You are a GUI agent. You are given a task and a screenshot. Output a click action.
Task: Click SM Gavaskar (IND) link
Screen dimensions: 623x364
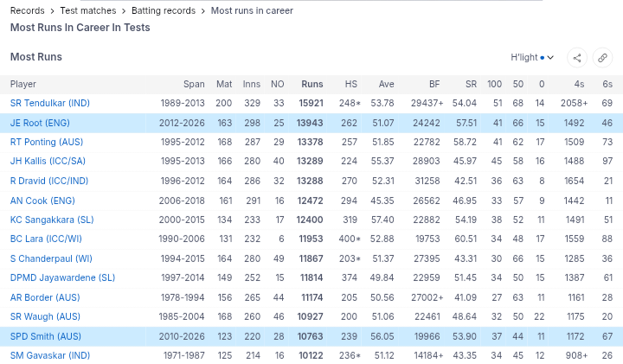pyautogui.click(x=50, y=355)
